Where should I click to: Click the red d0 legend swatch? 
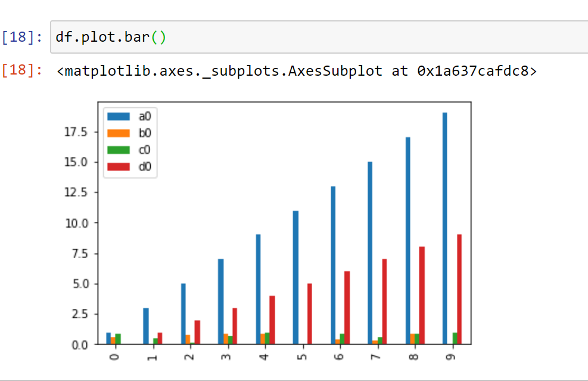coord(119,167)
